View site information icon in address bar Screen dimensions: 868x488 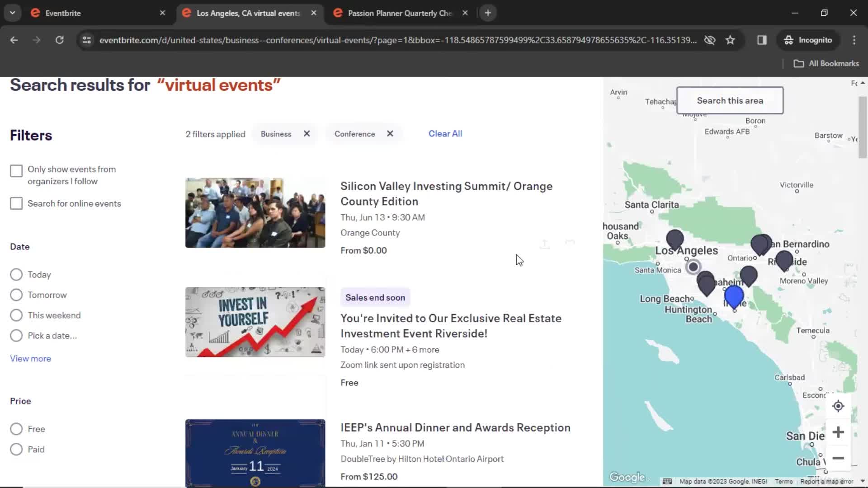click(x=87, y=40)
